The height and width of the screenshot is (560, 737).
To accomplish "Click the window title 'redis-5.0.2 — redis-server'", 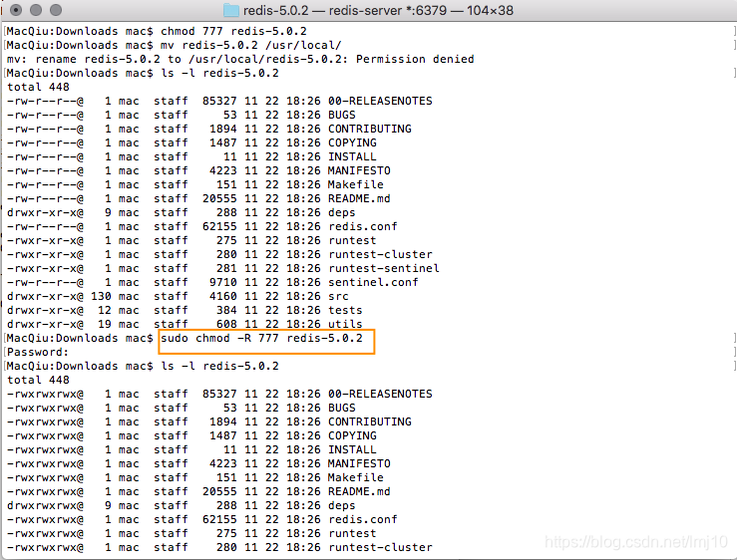I will pyautogui.click(x=322, y=10).
